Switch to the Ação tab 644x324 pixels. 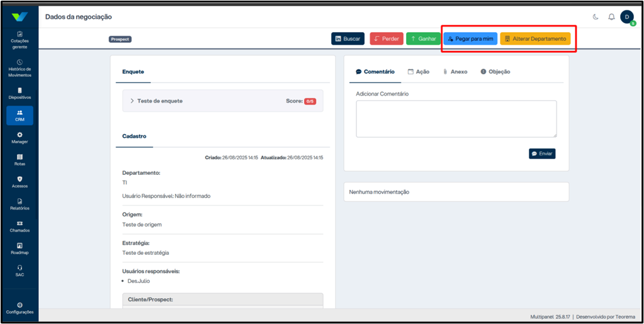click(419, 72)
